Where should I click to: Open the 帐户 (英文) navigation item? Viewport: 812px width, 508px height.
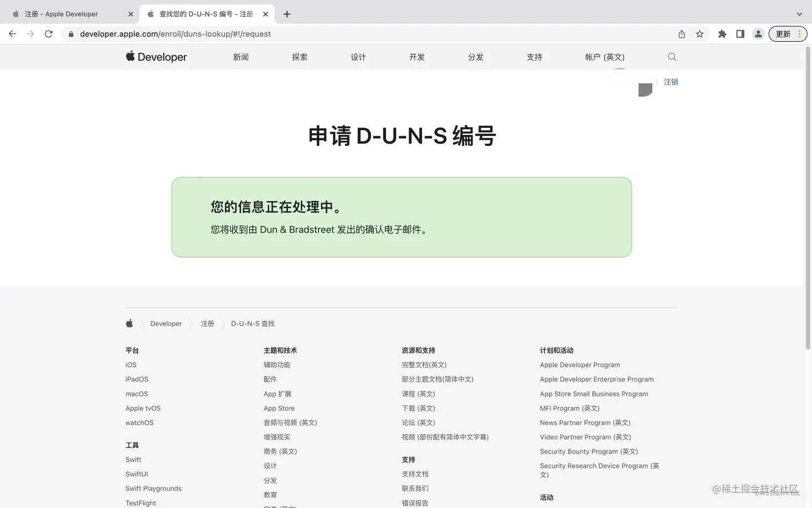point(605,57)
